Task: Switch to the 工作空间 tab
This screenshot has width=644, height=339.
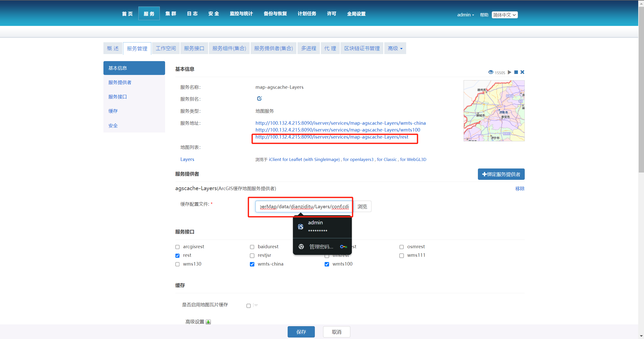Action: click(166, 48)
